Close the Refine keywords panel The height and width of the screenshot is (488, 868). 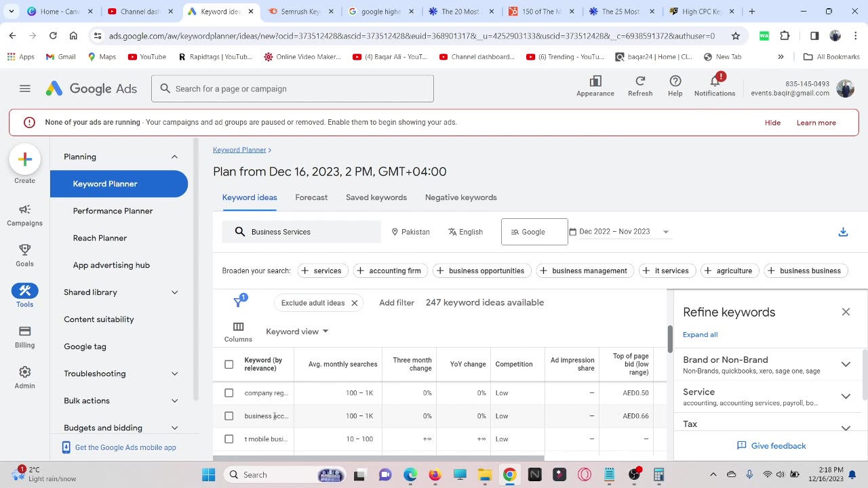[846, 312]
